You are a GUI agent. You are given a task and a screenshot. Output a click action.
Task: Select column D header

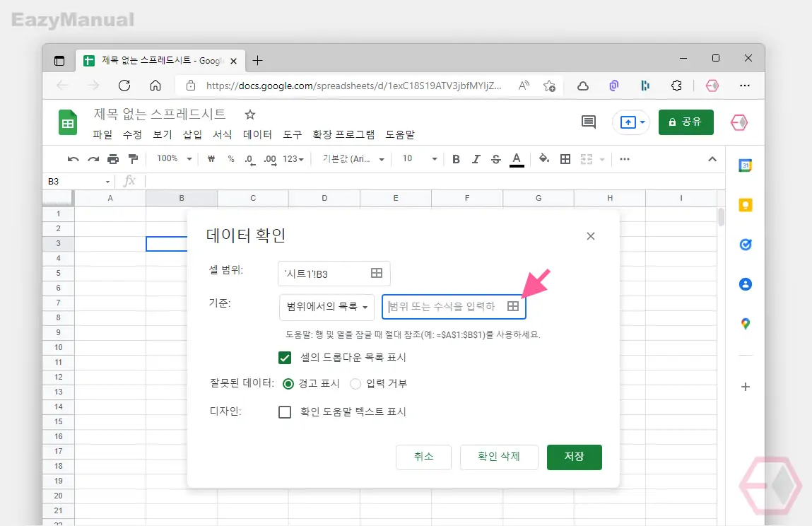click(x=324, y=198)
